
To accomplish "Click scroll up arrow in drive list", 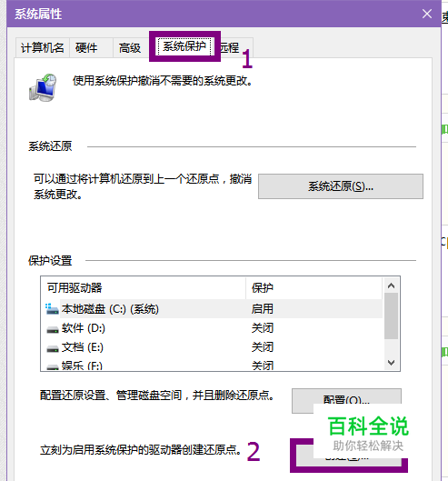I will tap(391, 286).
